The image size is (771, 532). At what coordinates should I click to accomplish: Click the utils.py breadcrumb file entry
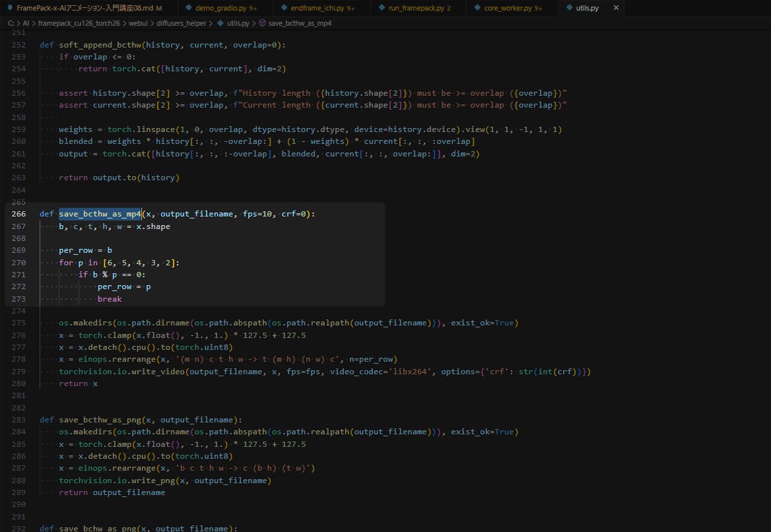pyautogui.click(x=234, y=23)
